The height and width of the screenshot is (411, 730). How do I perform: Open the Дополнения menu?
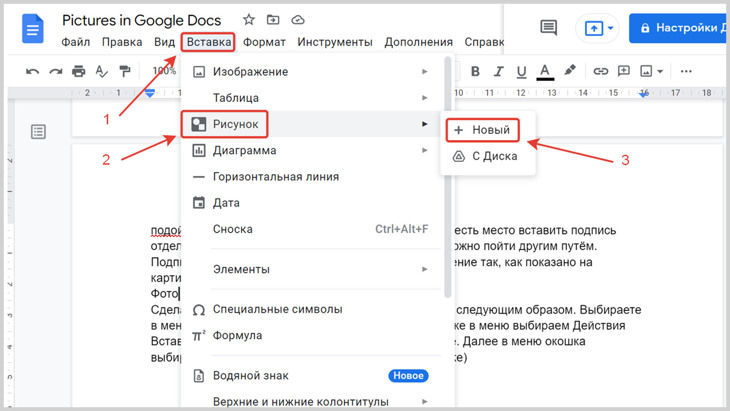pyautogui.click(x=419, y=42)
